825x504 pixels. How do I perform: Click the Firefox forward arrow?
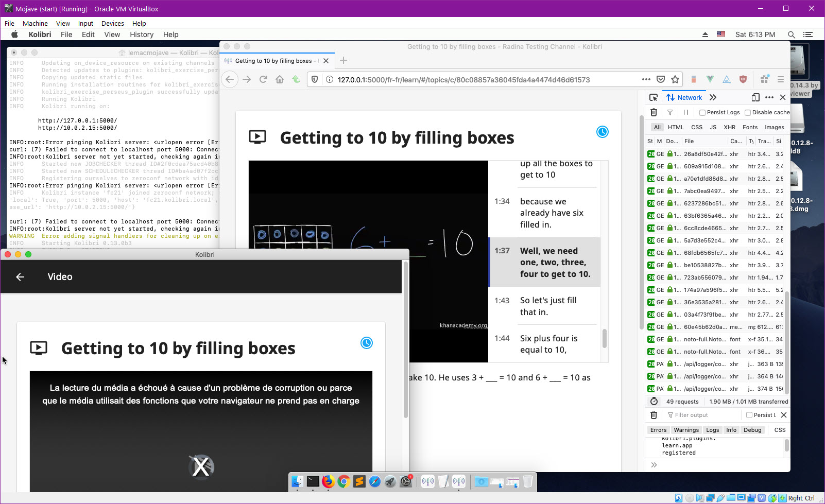[247, 79]
